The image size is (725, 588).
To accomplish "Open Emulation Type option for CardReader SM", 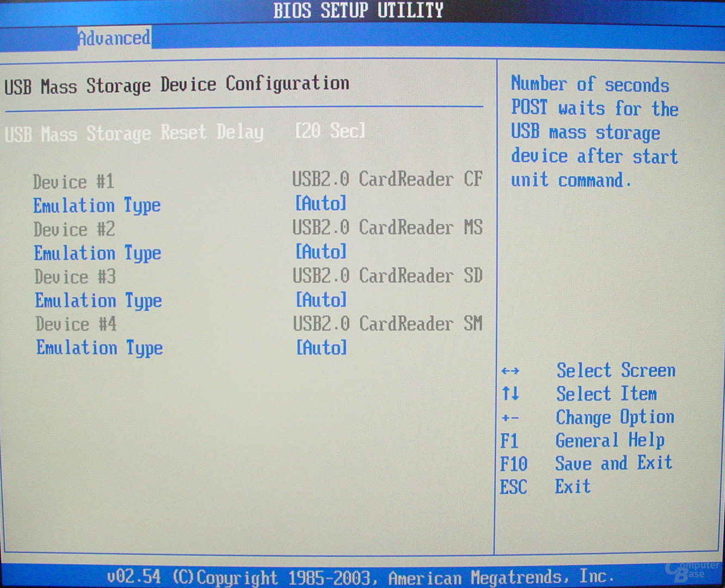I will click(x=321, y=347).
